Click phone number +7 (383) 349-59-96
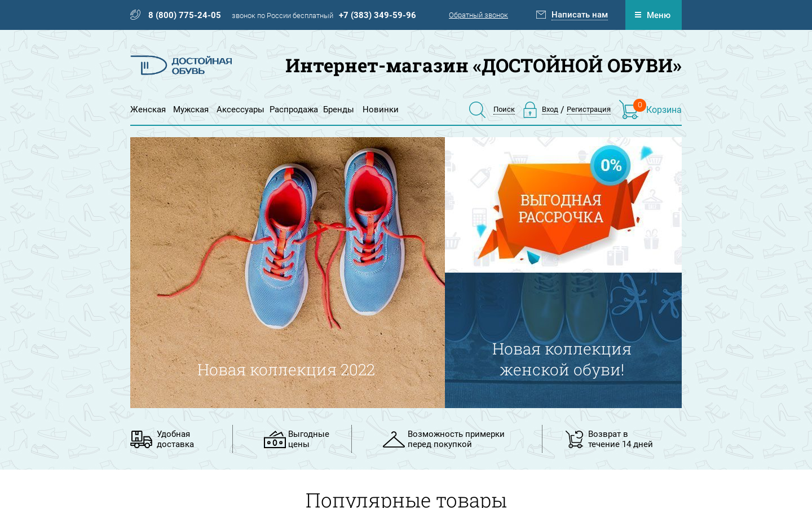 point(377,15)
